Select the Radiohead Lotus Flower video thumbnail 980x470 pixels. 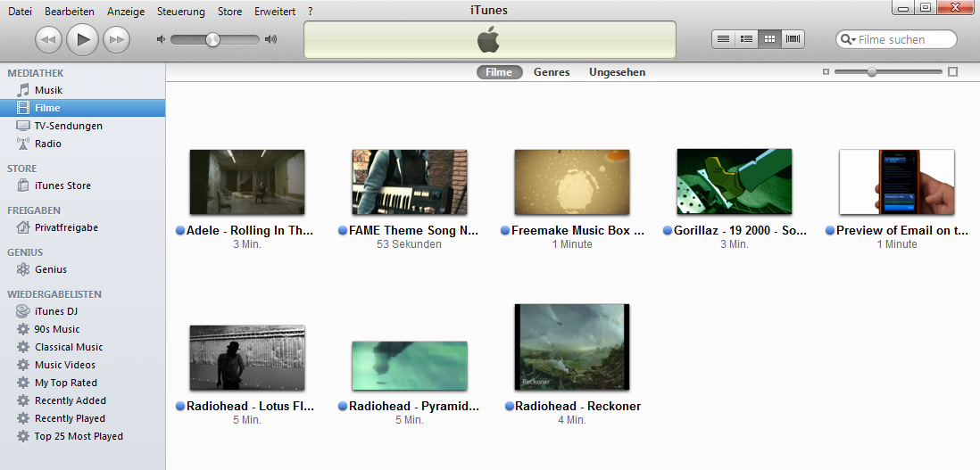(x=247, y=358)
